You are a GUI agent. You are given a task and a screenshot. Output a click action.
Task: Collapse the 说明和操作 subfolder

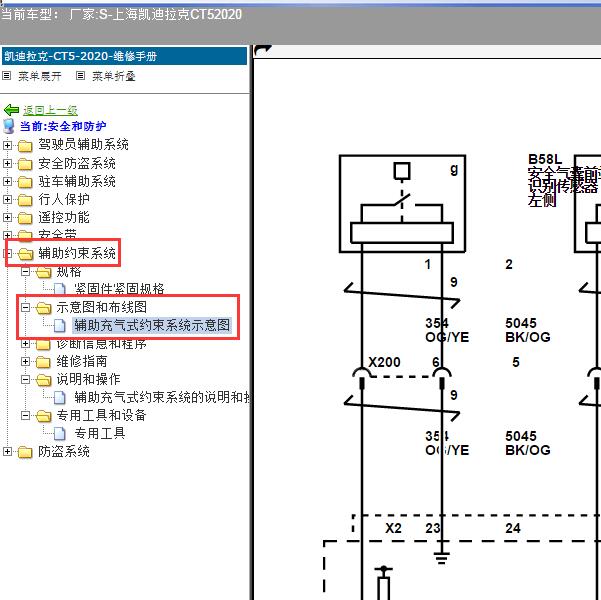pos(25,379)
